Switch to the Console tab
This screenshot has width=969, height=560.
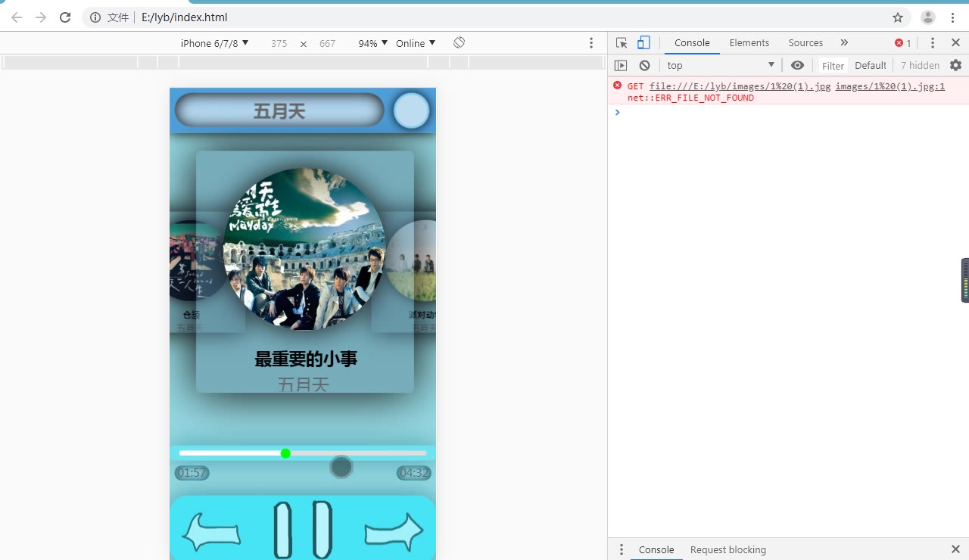(692, 43)
